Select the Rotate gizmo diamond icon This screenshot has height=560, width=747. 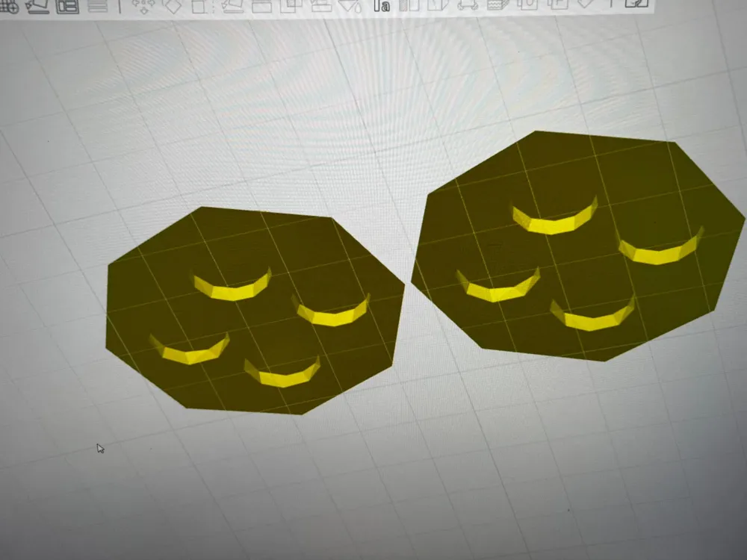172,6
